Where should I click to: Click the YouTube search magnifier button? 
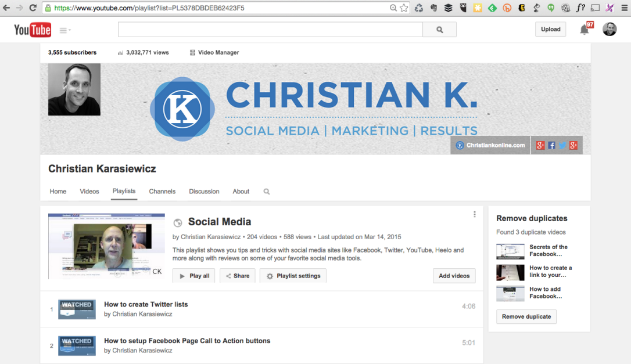coord(439,30)
